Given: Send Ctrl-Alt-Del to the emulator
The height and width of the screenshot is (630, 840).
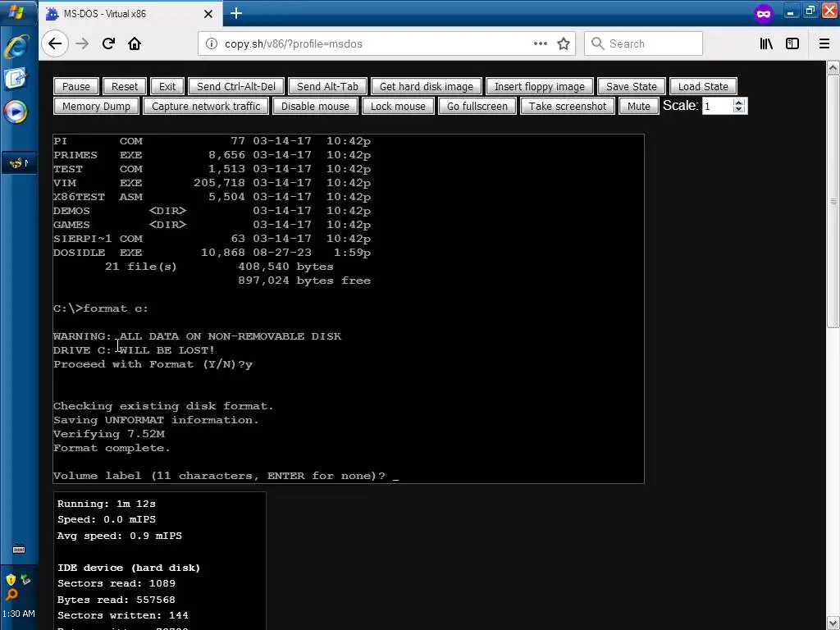Looking at the screenshot, I should tap(236, 86).
